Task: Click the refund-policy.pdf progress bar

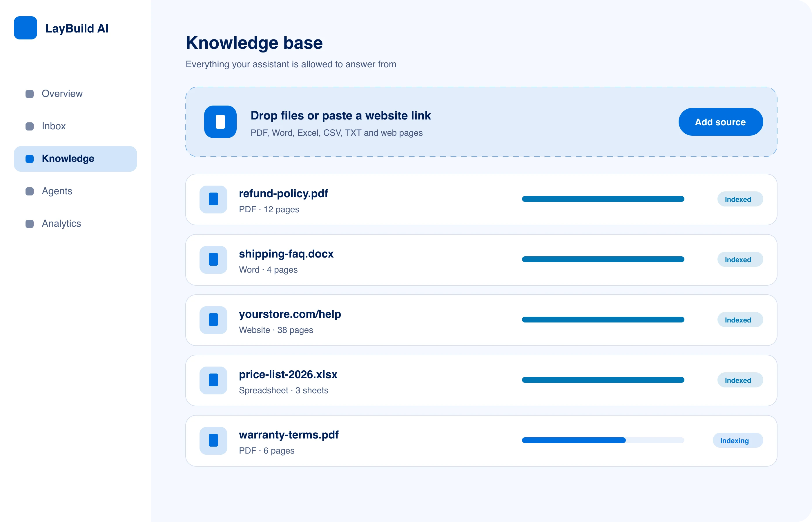Action: coord(603,199)
